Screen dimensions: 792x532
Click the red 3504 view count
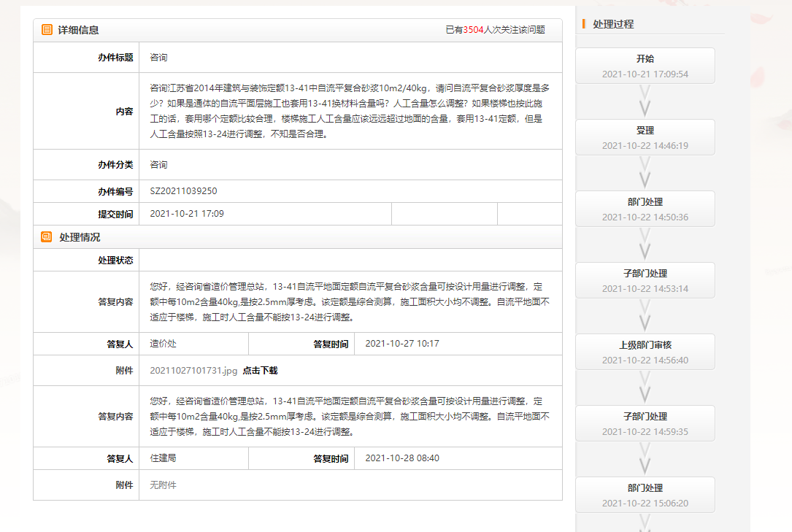click(x=473, y=30)
